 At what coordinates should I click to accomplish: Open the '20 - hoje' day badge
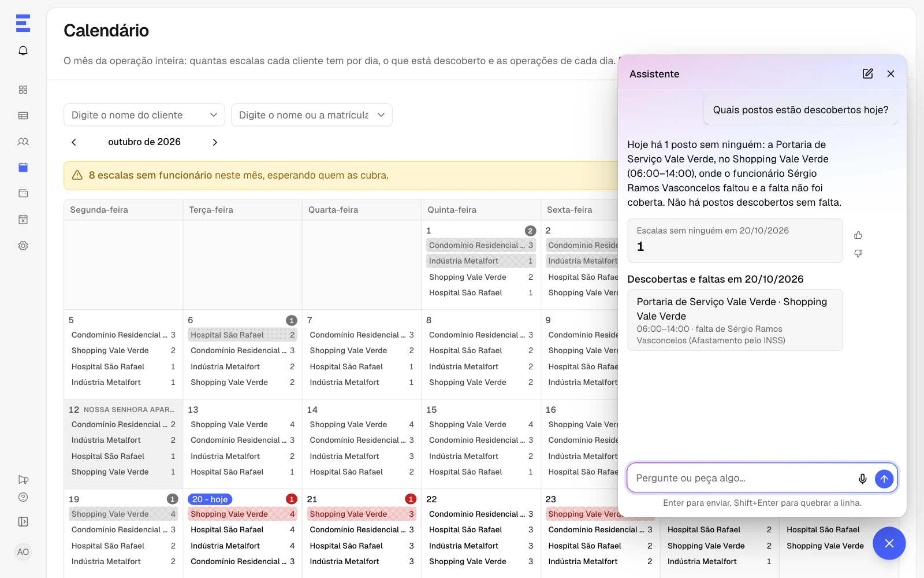210,499
